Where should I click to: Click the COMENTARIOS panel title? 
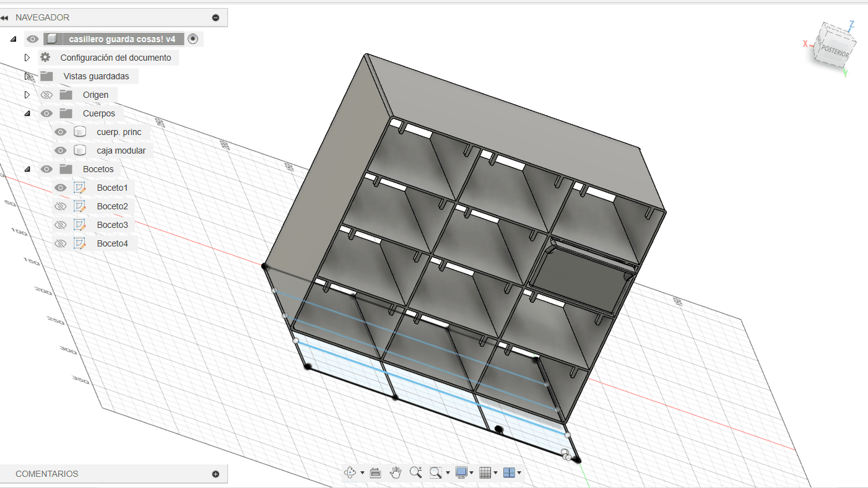coord(47,474)
